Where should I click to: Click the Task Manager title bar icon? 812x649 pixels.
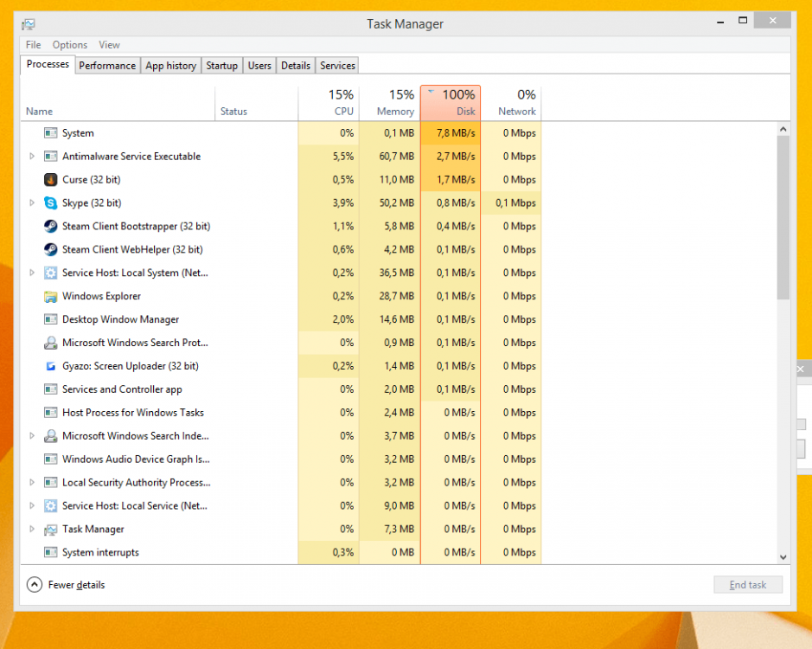(29, 24)
